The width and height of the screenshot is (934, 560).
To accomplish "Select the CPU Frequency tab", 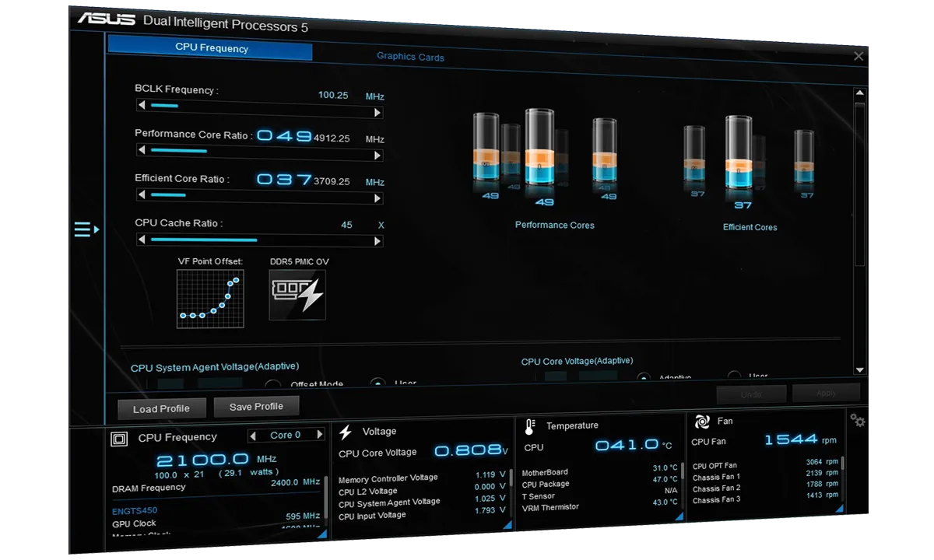I will [211, 47].
